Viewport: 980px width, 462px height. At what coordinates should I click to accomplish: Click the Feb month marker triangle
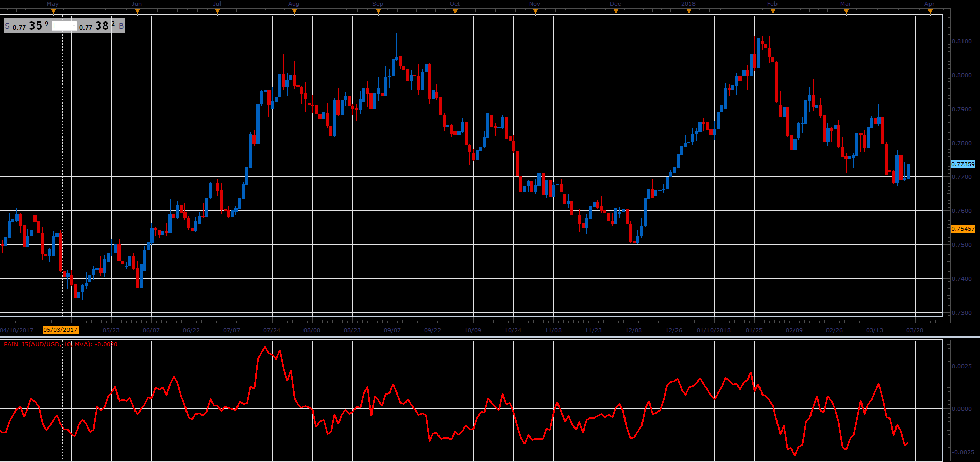click(x=772, y=11)
